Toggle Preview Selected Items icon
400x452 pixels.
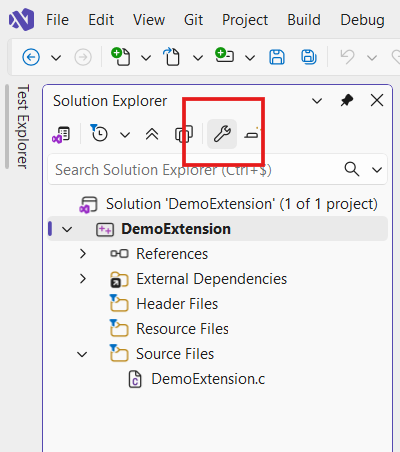[252, 134]
